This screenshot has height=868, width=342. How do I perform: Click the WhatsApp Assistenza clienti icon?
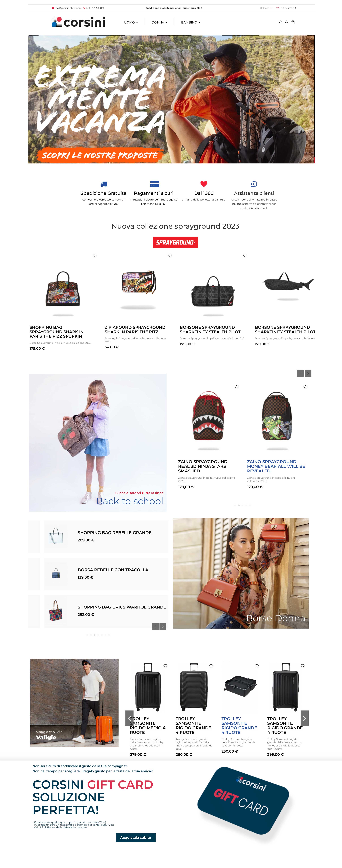(x=254, y=184)
